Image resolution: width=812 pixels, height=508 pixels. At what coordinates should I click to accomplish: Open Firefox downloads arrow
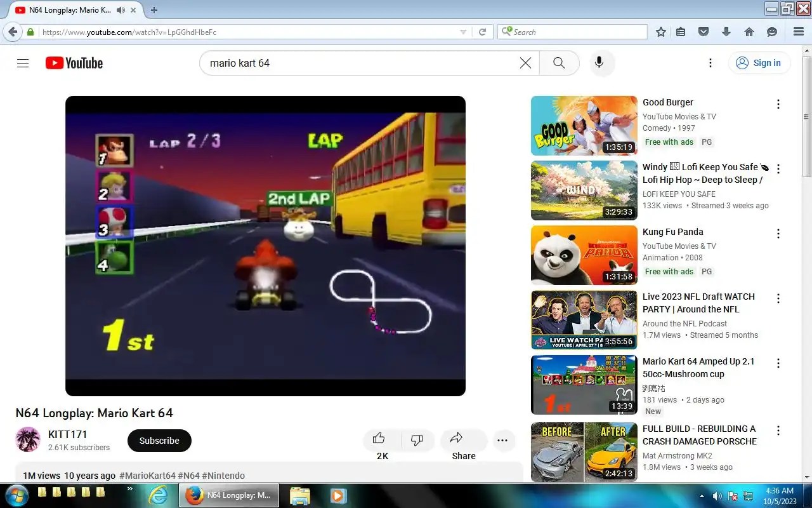point(726,32)
